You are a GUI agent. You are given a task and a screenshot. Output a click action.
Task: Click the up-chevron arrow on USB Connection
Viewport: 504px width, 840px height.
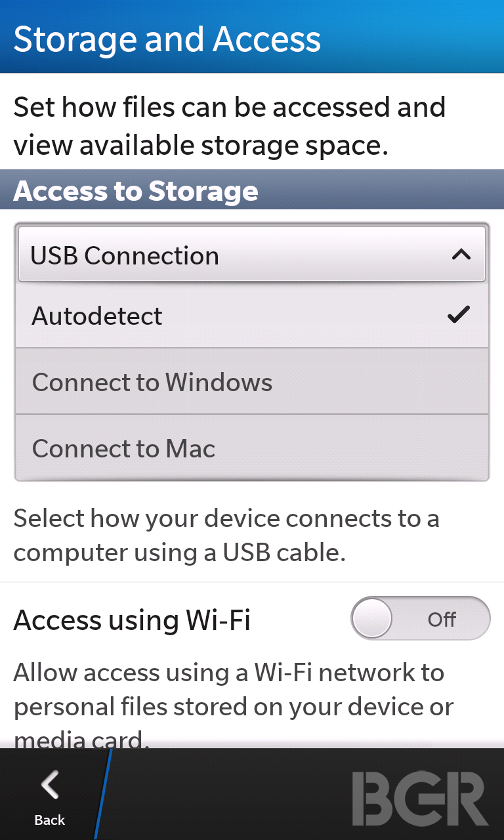[461, 255]
